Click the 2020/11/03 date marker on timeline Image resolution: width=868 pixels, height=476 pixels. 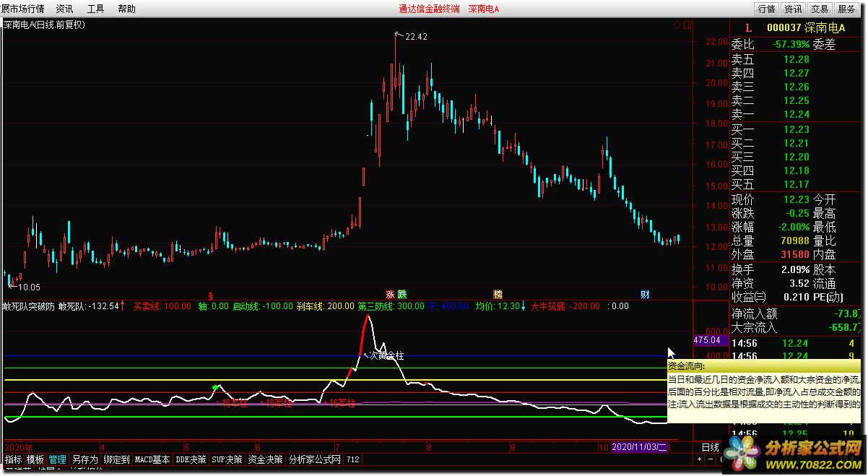(x=640, y=447)
